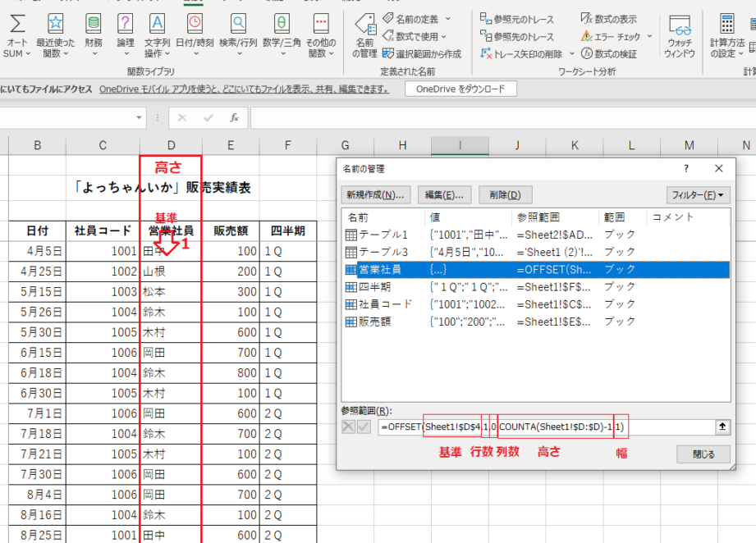Select the 日付 header cell
756x543 pixels.
[37, 230]
